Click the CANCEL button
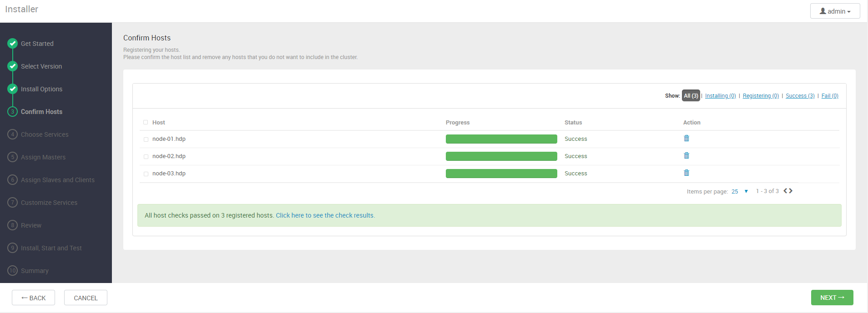Viewport: 868px width, 313px height. 86,298
